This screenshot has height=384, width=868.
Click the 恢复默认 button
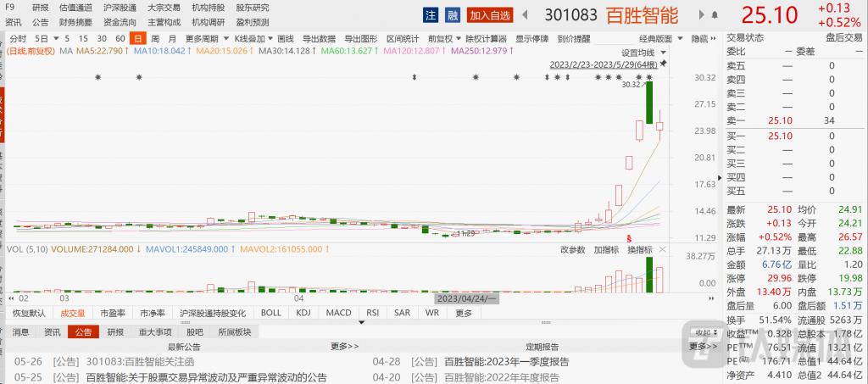pos(30,313)
